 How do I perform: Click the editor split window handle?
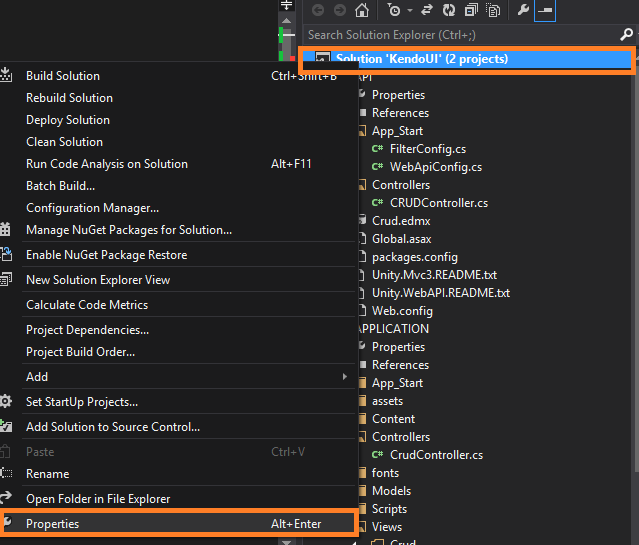(286, 6)
